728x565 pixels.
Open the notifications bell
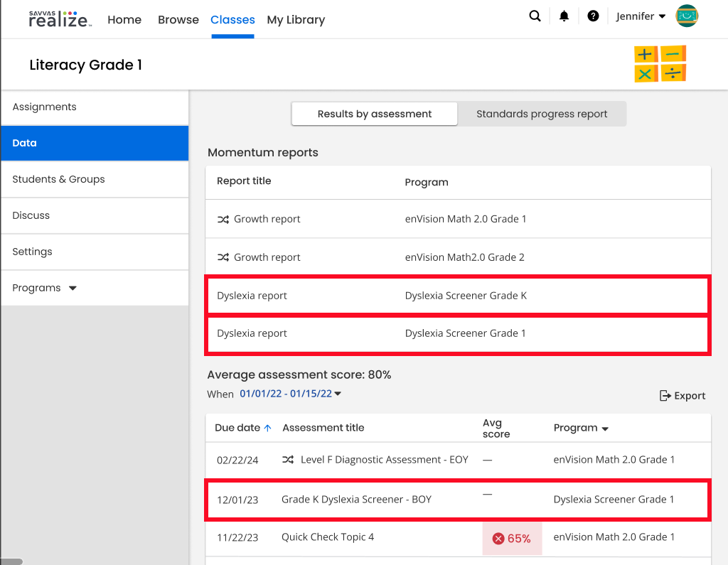(x=564, y=16)
